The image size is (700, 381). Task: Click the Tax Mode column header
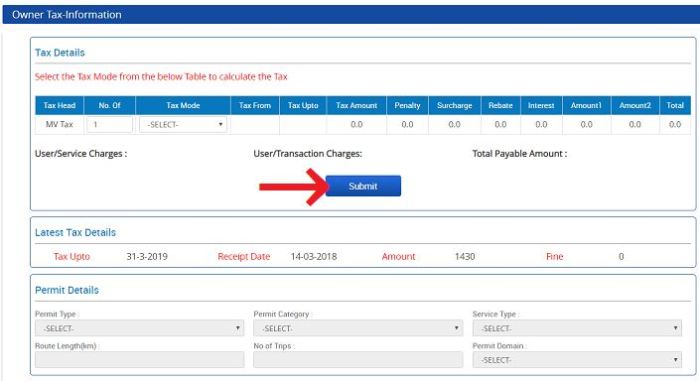click(183, 105)
